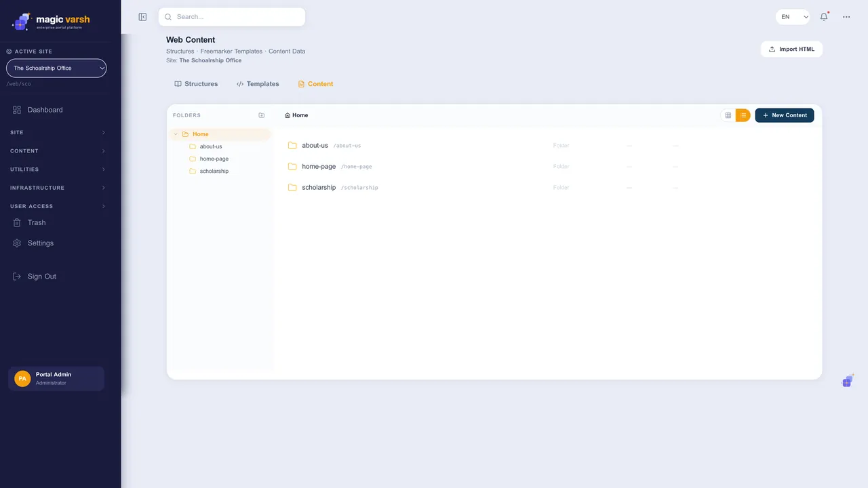Click the folder icon in the about-us list row

click(x=292, y=146)
